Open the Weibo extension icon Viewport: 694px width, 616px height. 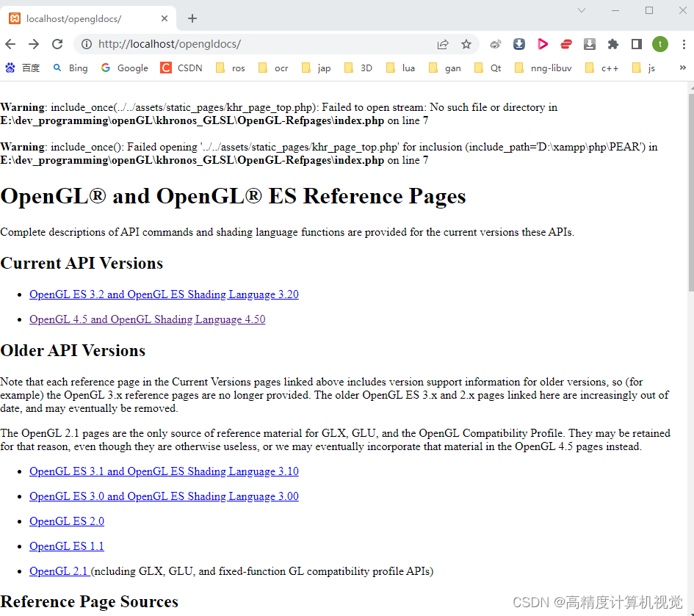495,44
